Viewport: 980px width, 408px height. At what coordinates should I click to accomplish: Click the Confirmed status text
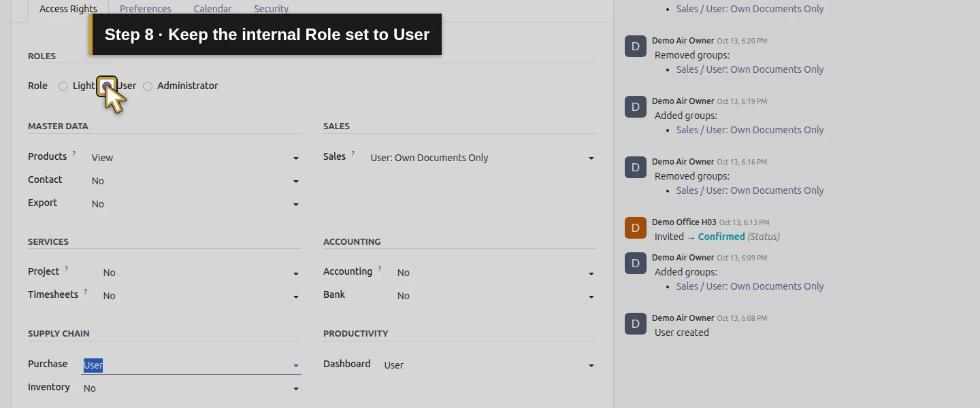(721, 237)
